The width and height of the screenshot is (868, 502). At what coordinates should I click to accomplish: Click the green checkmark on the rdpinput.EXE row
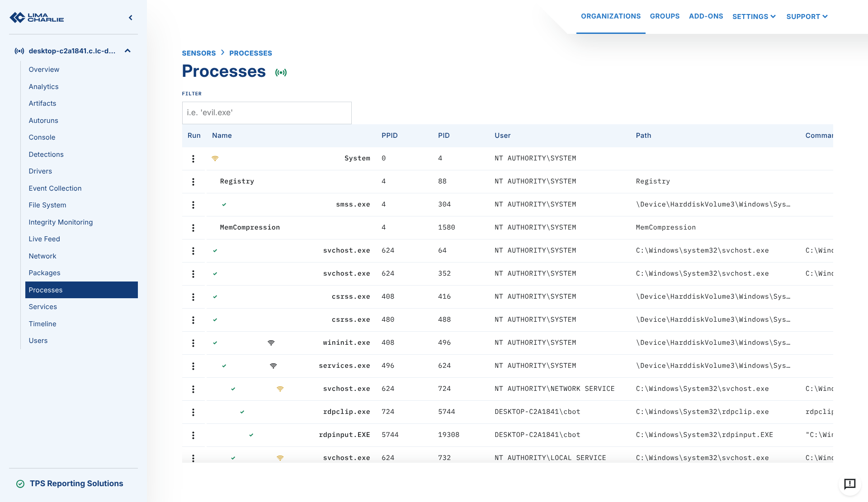click(x=251, y=435)
